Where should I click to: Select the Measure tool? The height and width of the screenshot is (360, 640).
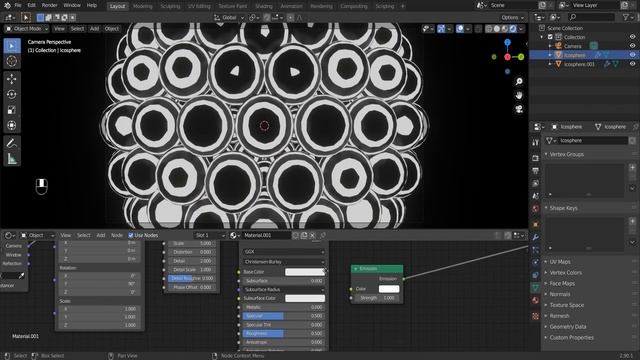point(12,159)
